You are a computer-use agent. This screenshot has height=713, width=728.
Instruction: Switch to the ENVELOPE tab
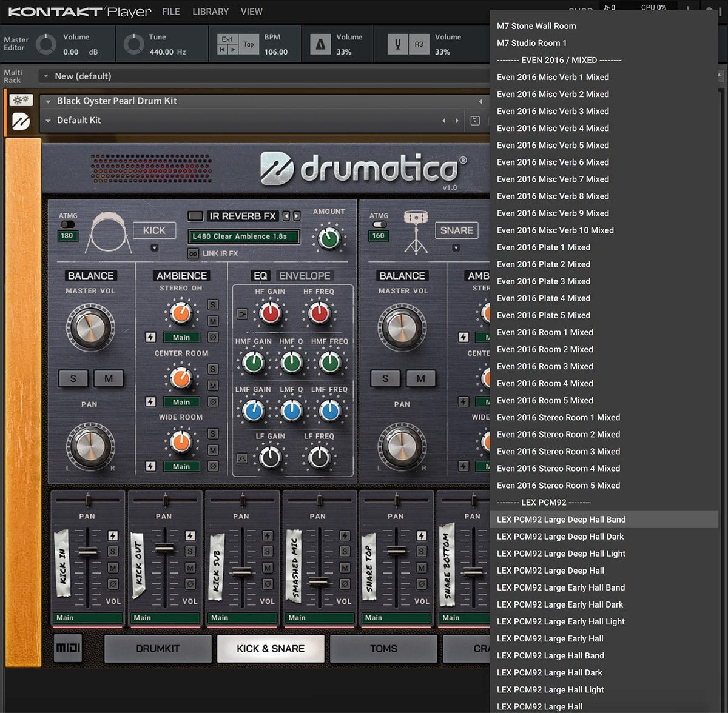305,276
